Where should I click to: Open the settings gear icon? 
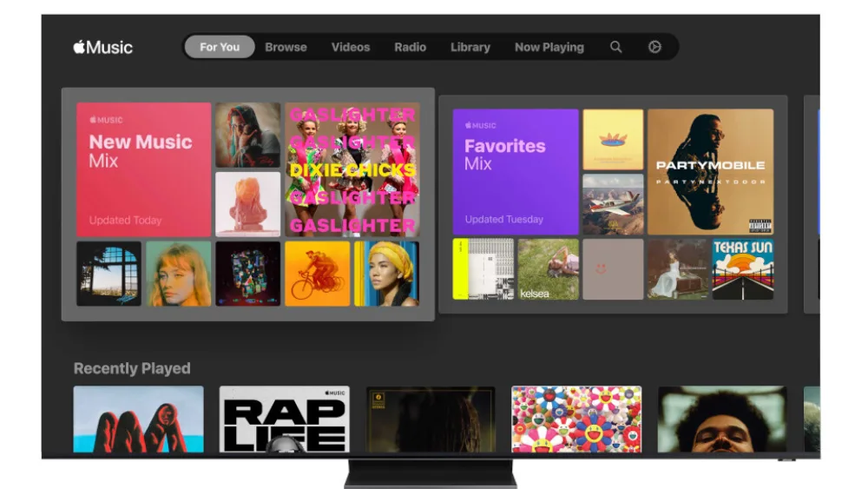pos(654,47)
